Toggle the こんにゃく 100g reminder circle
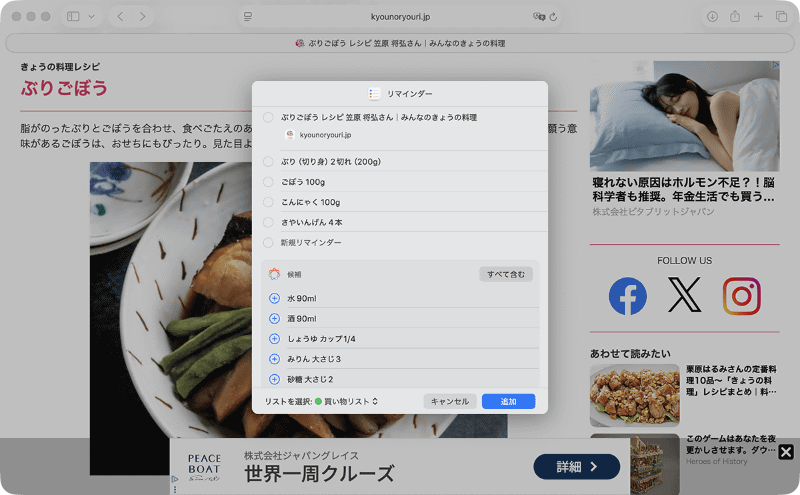 coord(268,202)
